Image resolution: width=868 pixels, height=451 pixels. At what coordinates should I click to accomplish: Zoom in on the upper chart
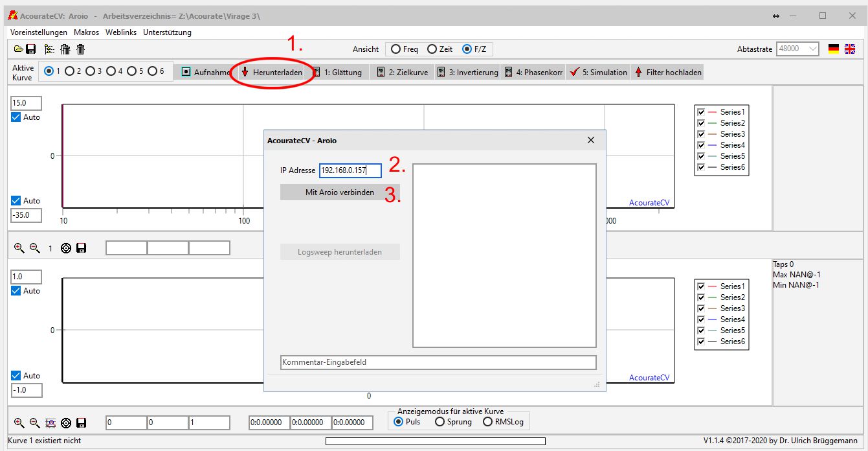[19, 248]
